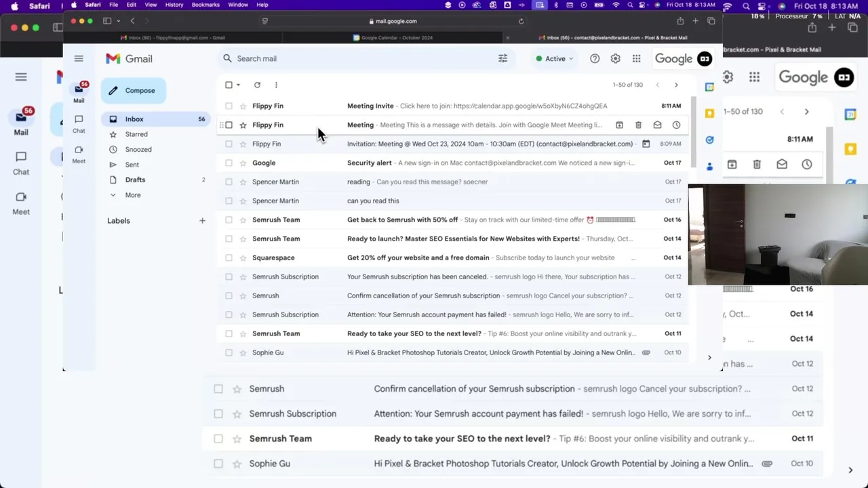
Task: Check the Flippy Fin Meeting Invite email
Action: (229, 106)
